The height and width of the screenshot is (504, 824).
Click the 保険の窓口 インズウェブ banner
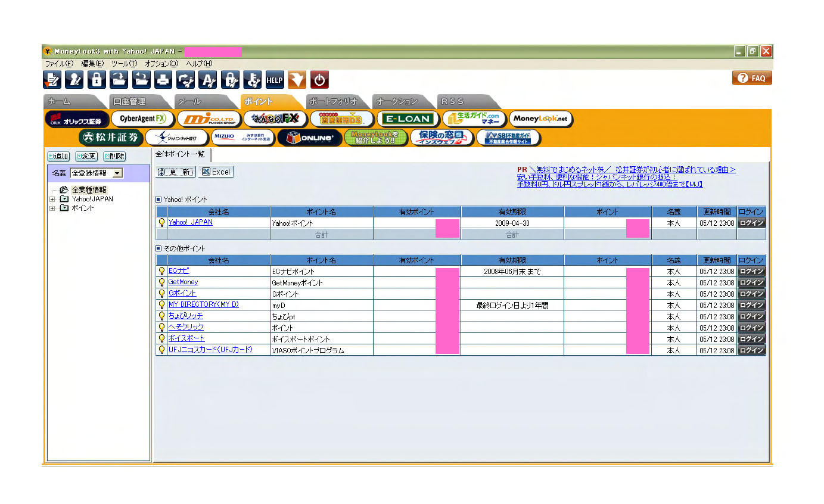coord(442,138)
